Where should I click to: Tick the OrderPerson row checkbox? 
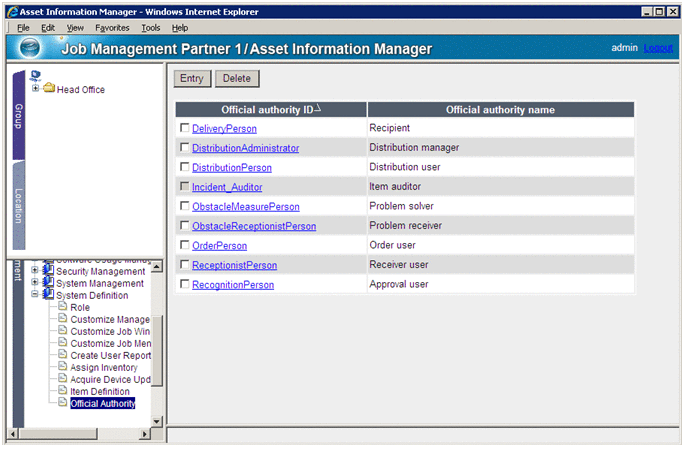pyautogui.click(x=184, y=246)
